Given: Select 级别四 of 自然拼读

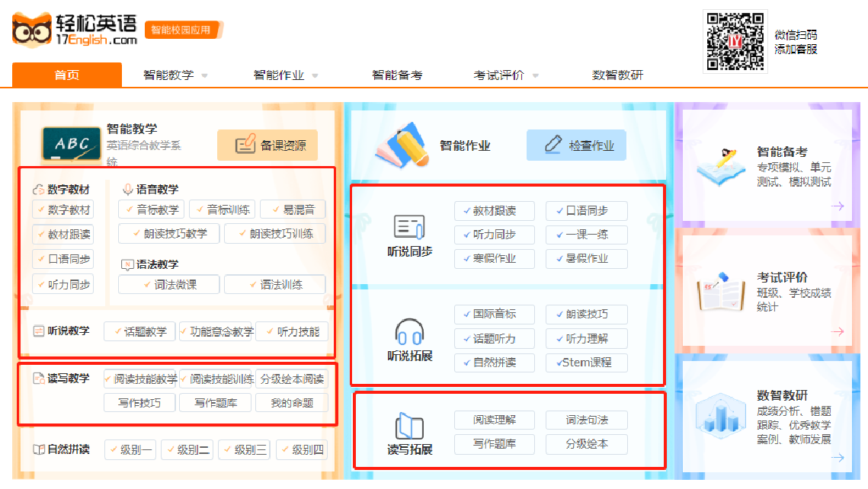Looking at the screenshot, I should click(x=302, y=449).
